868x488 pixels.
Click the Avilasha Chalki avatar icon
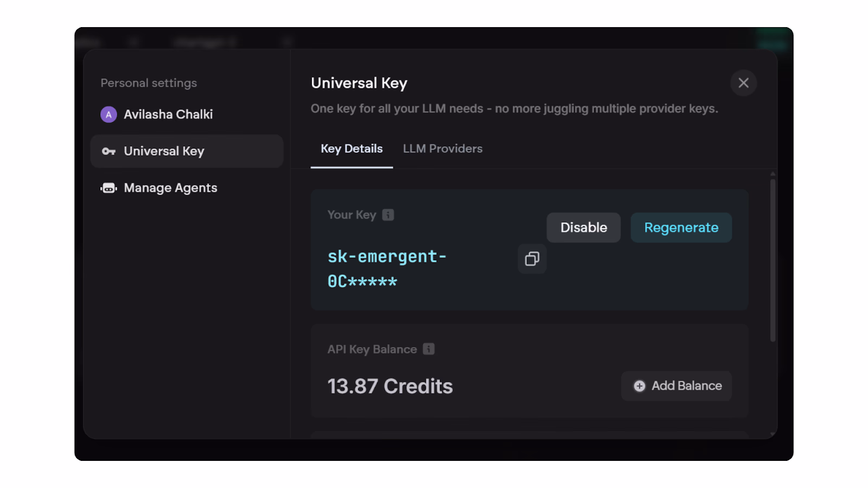tap(108, 114)
